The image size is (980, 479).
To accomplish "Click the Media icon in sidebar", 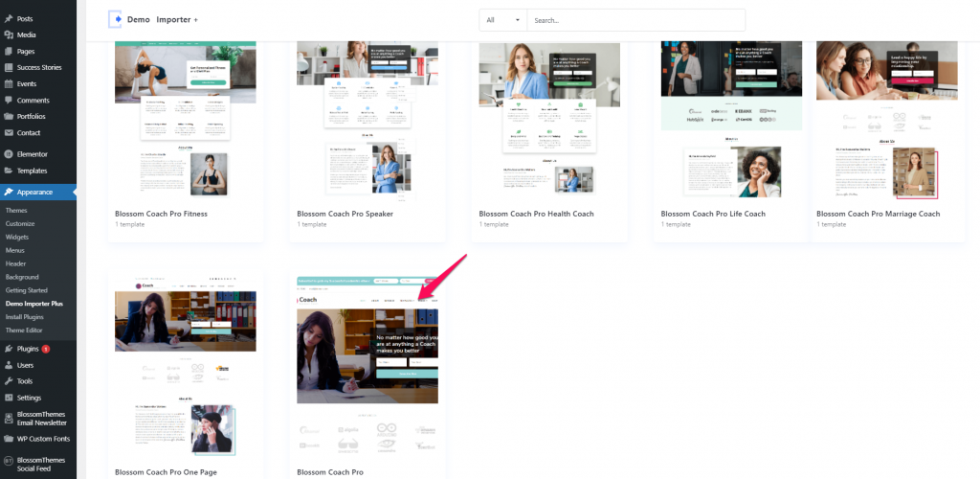I will click(9, 35).
